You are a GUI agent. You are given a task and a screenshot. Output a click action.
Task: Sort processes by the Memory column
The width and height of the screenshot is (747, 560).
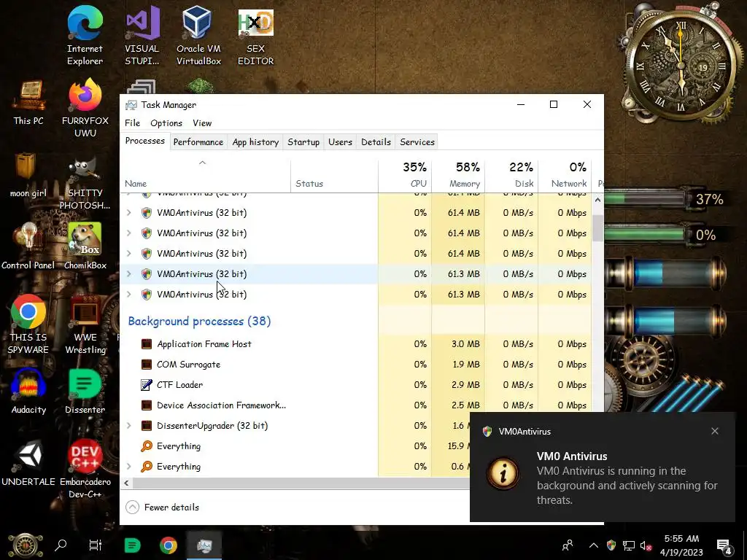point(458,175)
